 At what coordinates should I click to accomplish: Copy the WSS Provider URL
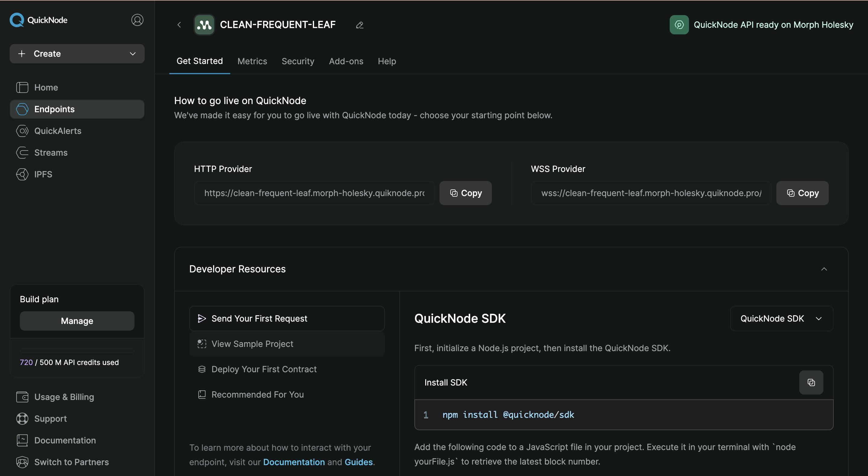[x=802, y=193]
